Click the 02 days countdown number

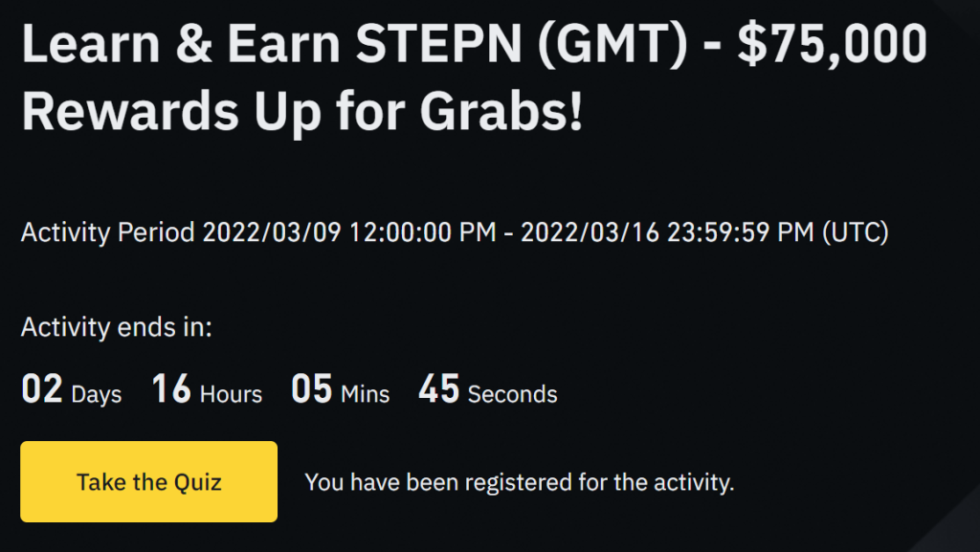(41, 391)
